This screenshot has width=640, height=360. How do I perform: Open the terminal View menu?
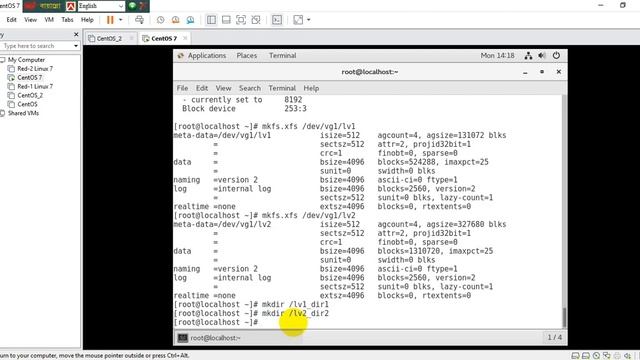coord(223,88)
